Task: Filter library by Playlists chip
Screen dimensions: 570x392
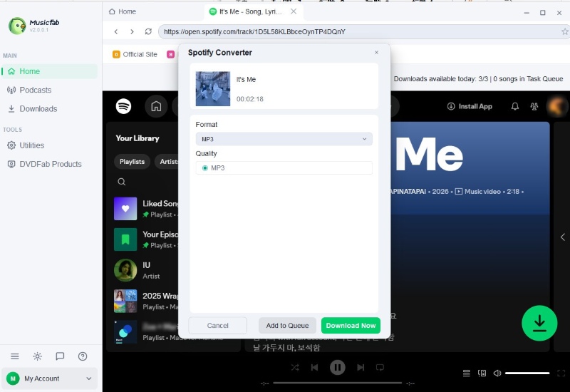Action: pos(132,162)
